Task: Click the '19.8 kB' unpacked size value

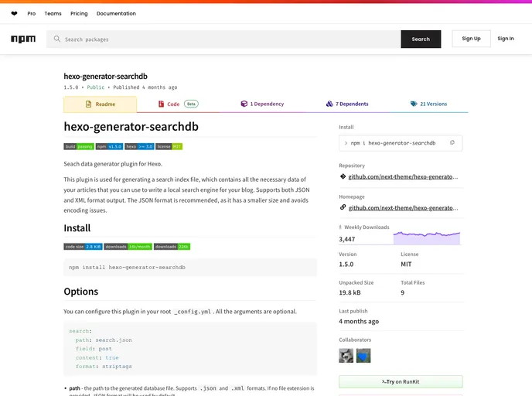Action: click(x=350, y=292)
